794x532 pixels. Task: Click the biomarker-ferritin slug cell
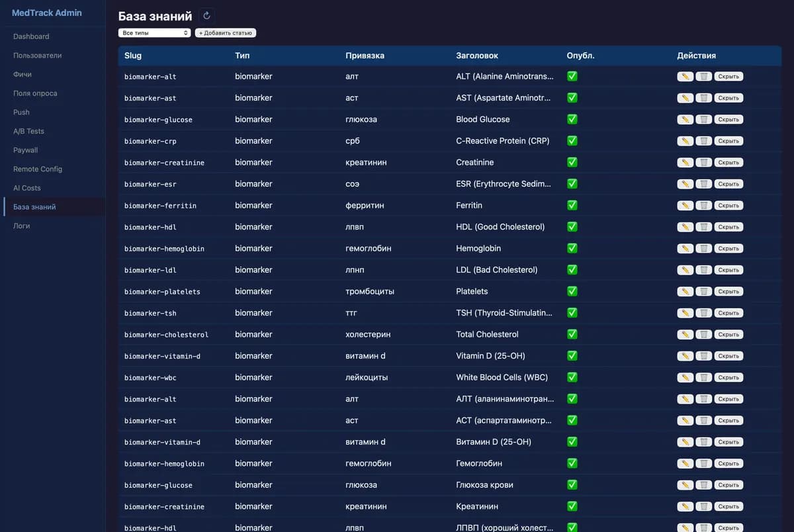pos(160,206)
